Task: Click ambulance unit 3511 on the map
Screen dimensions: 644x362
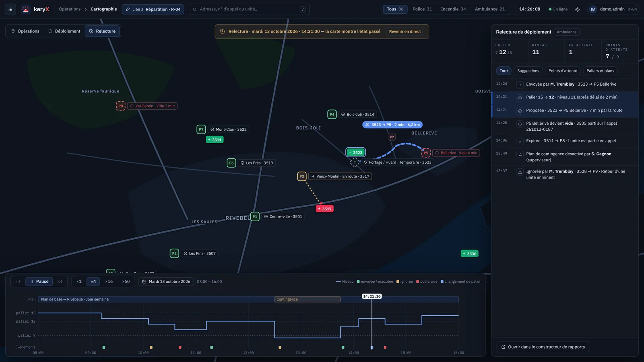Action: pyautogui.click(x=215, y=140)
